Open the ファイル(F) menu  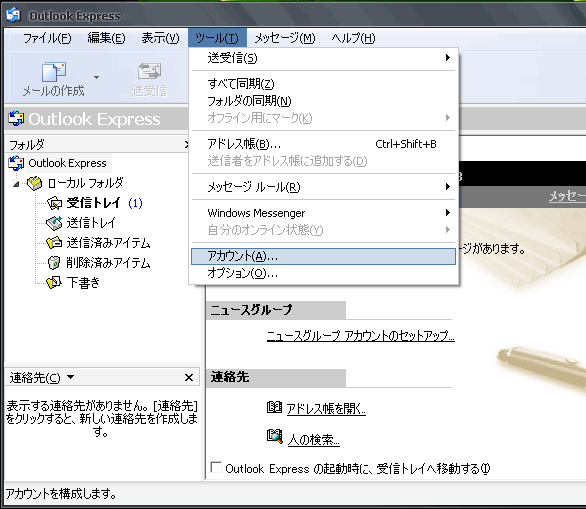(47, 38)
